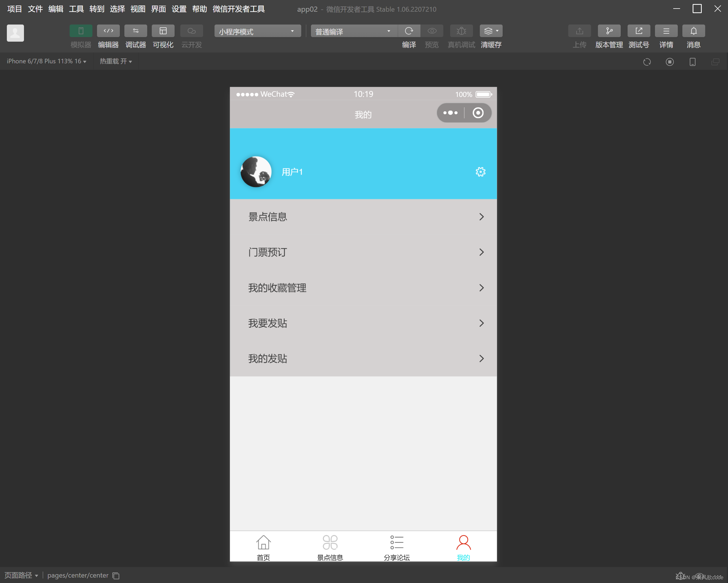The height and width of the screenshot is (583, 728).
Task: Open the 普通编译 compile condition dropdown
Action: (x=353, y=31)
